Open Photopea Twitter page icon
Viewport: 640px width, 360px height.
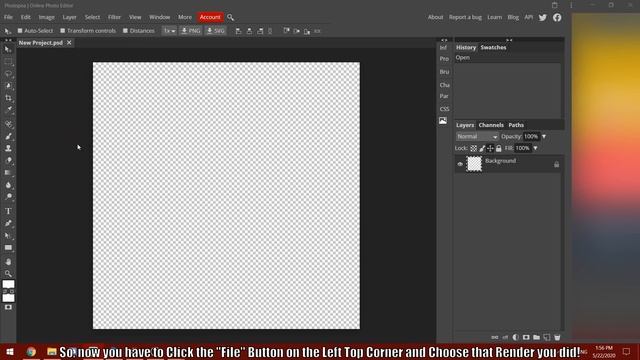click(x=542, y=17)
